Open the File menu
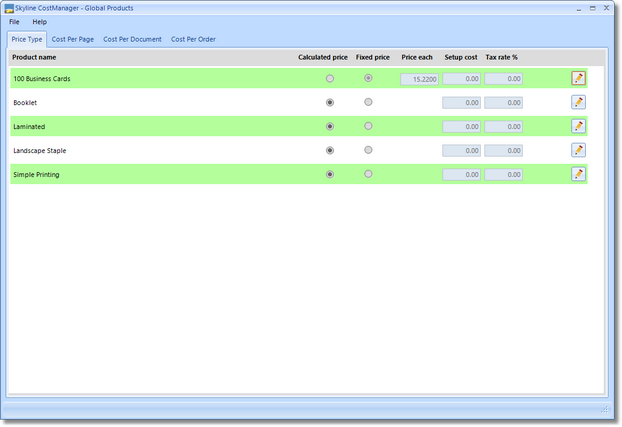Screen dimensions: 622x427 point(14,22)
